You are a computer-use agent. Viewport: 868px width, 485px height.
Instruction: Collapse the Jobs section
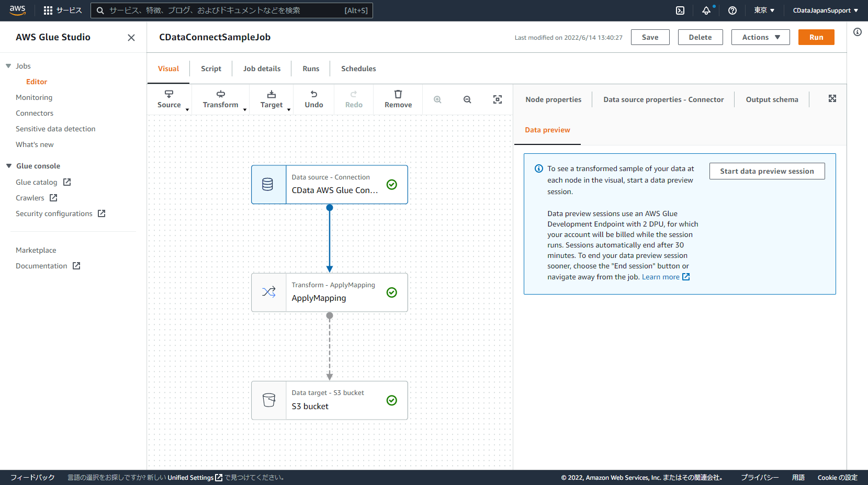(8, 66)
